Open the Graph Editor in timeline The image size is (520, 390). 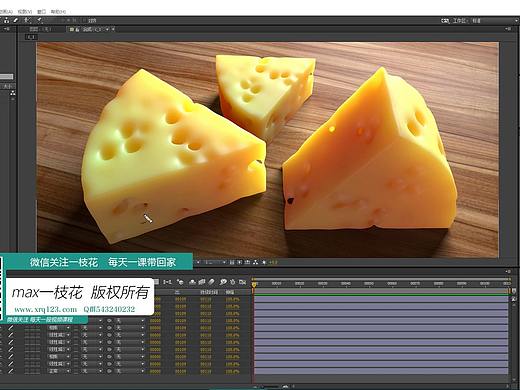pos(243,282)
